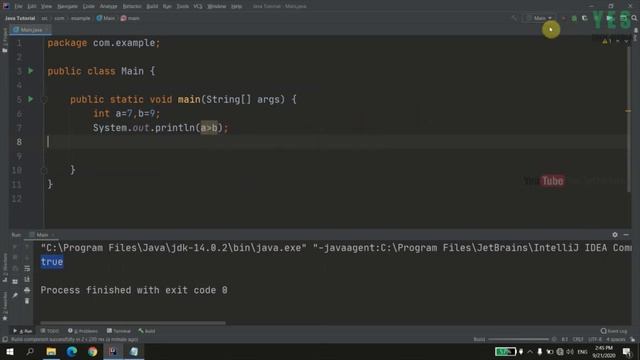Click the layout icon in the Run sidebar
The width and height of the screenshot is (640, 360).
click(x=15, y=282)
